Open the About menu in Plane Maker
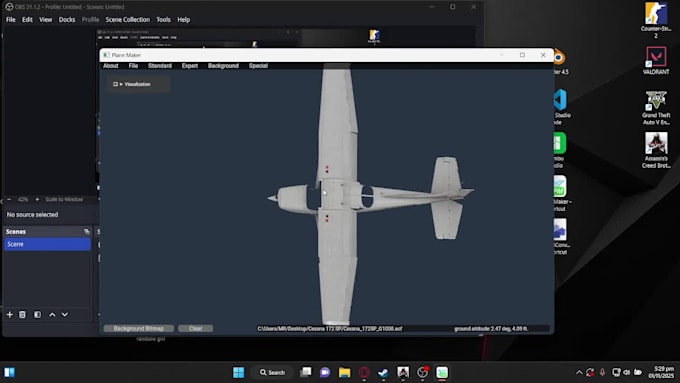Screen dimensions: 680x383 point(111,66)
